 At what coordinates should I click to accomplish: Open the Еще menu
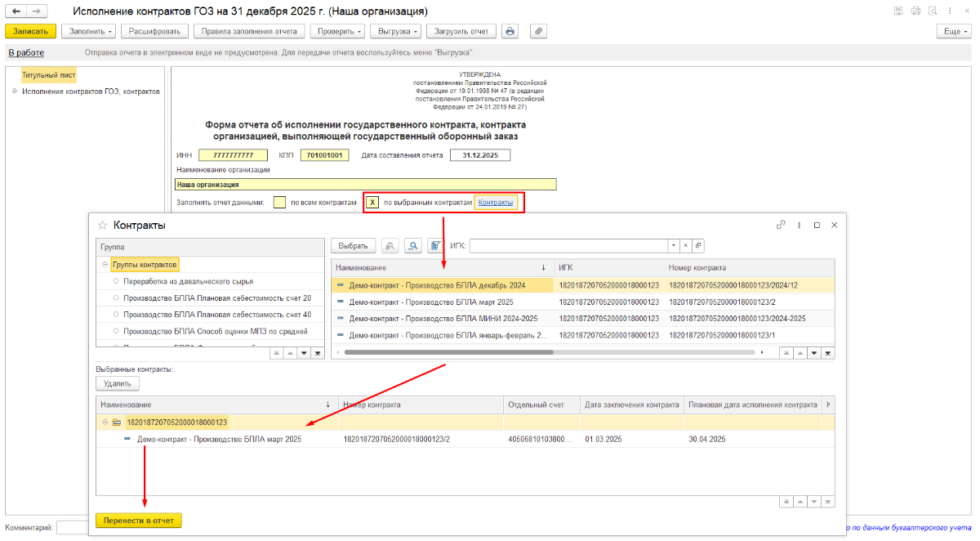pyautogui.click(x=952, y=31)
